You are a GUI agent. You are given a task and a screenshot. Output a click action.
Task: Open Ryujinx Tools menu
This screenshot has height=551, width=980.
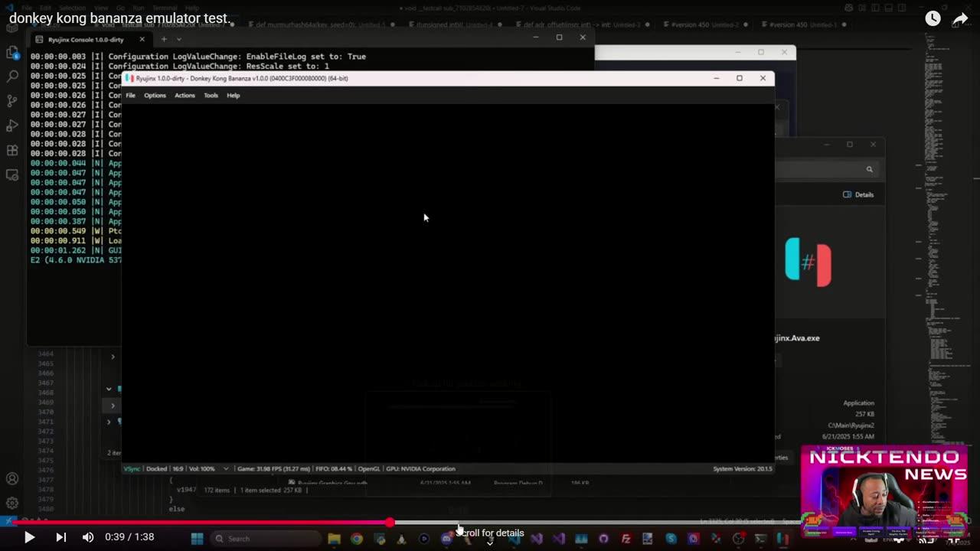click(211, 96)
